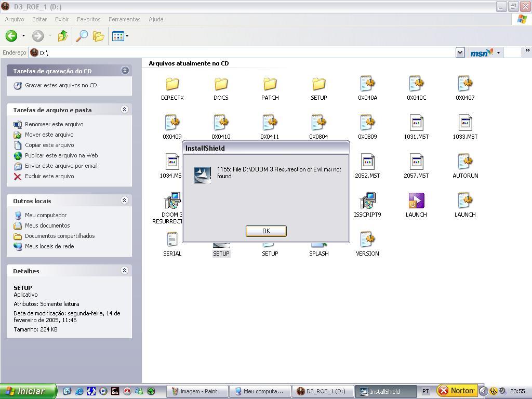This screenshot has width=532, height=399.
Task: Select the 2057.MST file icon
Action: [x=416, y=162]
